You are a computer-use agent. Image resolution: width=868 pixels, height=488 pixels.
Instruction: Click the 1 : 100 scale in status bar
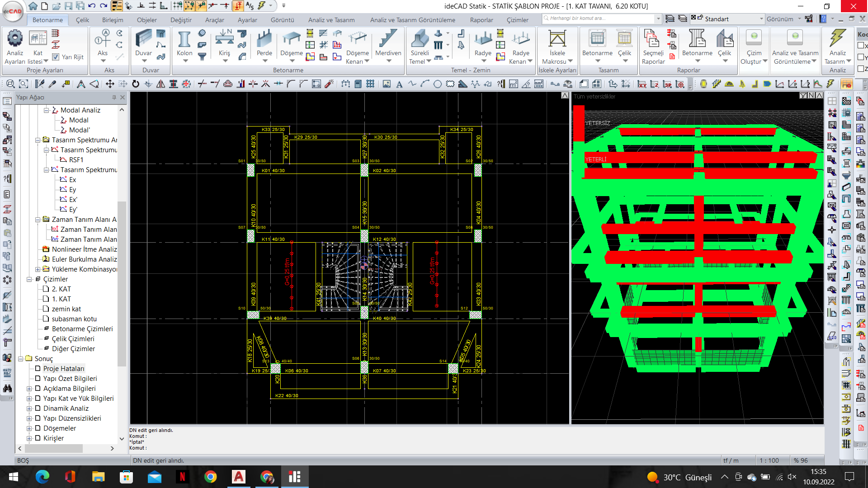click(x=769, y=460)
